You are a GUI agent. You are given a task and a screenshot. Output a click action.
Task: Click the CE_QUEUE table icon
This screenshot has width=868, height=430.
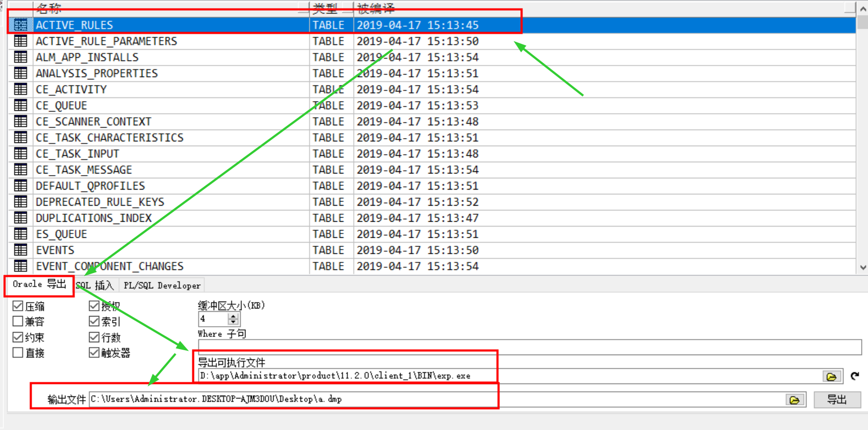click(x=20, y=105)
